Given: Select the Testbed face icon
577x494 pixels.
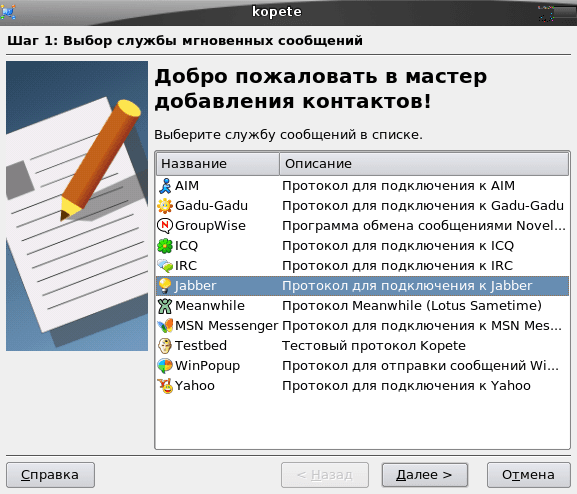Looking at the screenshot, I should pyautogui.click(x=165, y=346).
